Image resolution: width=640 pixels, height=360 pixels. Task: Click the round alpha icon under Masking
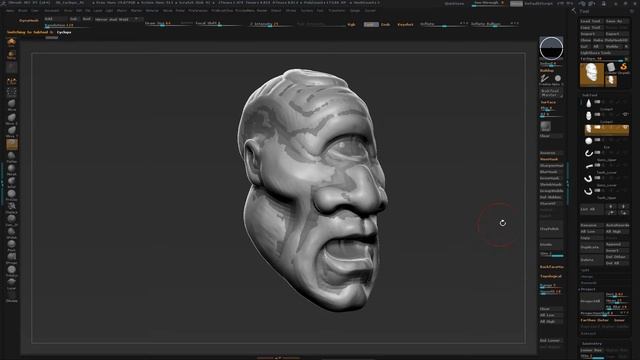[x=558, y=78]
